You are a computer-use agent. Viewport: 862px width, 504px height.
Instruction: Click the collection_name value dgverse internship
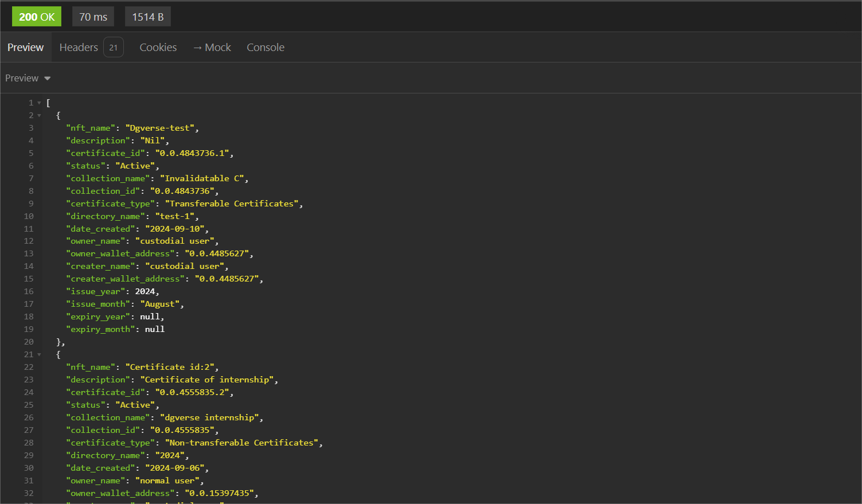209,417
